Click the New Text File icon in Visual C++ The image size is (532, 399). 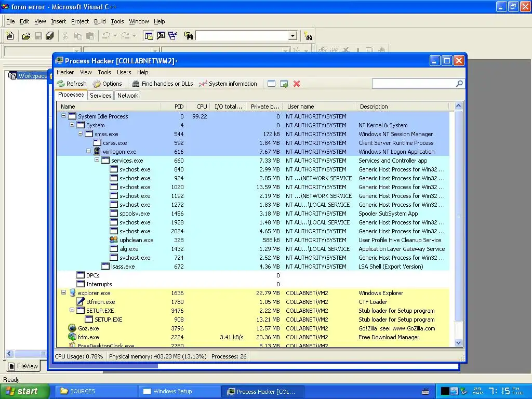click(x=10, y=36)
